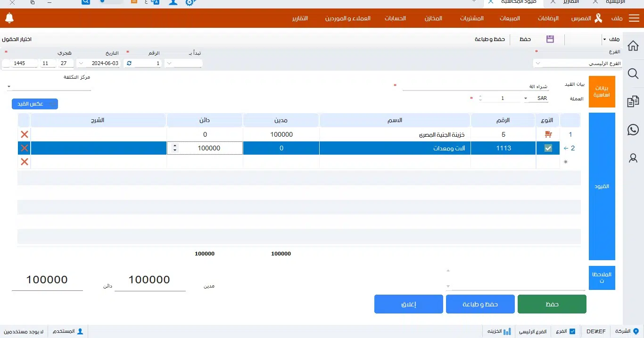Viewport: 644px width, 338px height.
Task: Click the user profile icon in the sidebar
Action: point(633,158)
